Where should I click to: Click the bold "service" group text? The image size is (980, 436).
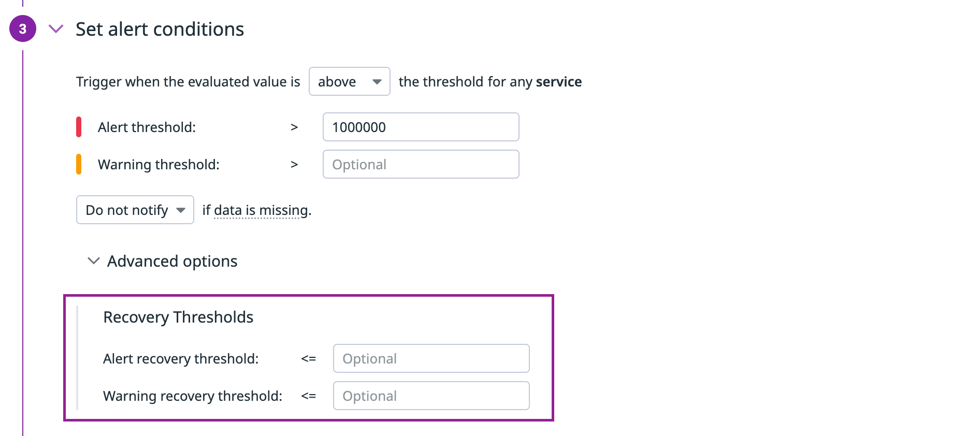pos(558,82)
